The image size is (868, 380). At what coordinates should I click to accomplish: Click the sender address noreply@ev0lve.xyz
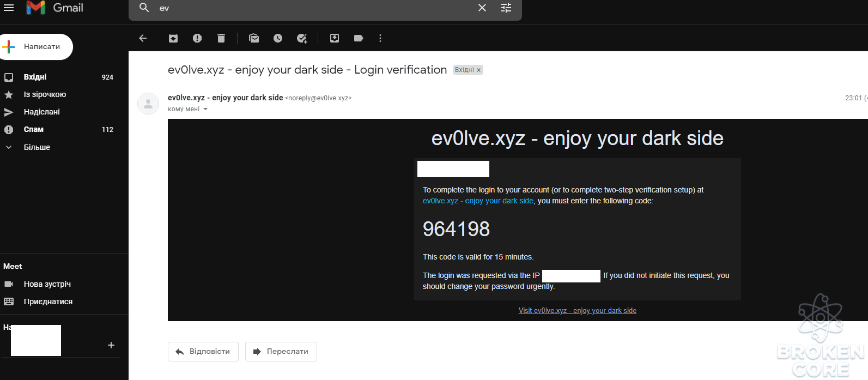(x=318, y=98)
